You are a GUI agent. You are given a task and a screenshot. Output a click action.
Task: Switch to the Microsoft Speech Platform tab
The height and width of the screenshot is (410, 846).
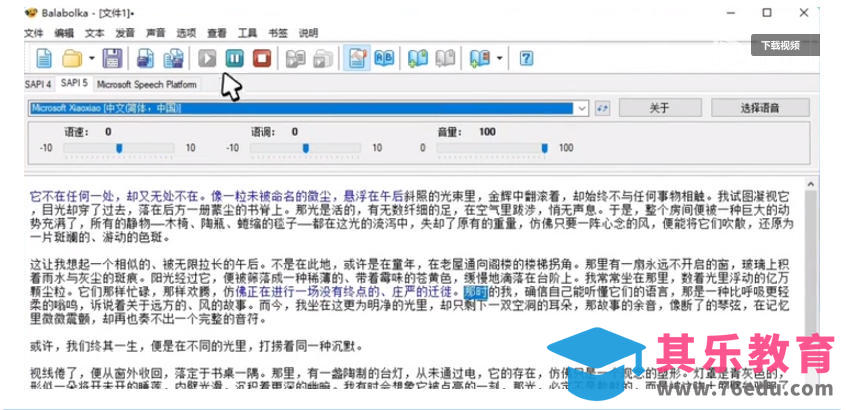pyautogui.click(x=146, y=84)
